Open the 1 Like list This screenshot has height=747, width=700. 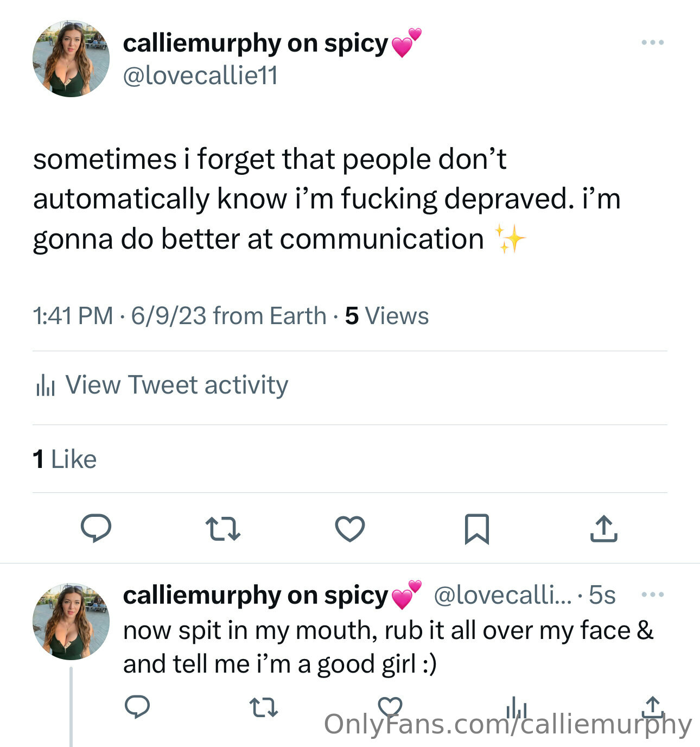pos(65,459)
